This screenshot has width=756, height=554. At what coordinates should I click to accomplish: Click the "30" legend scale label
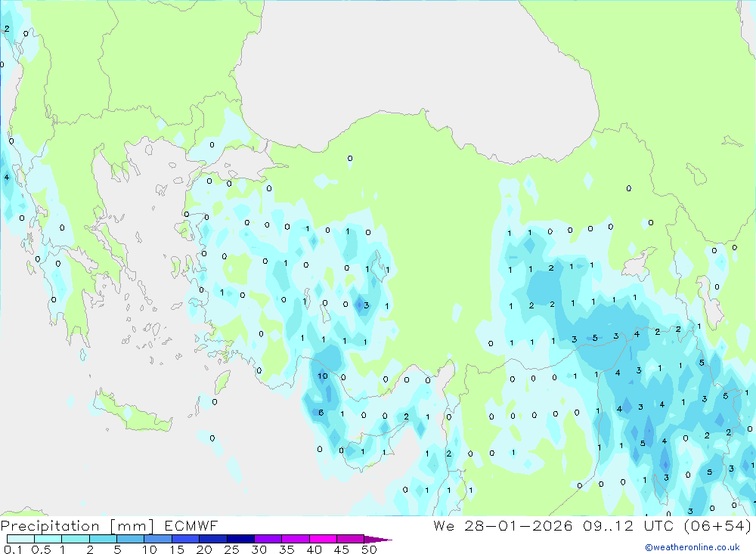click(259, 549)
